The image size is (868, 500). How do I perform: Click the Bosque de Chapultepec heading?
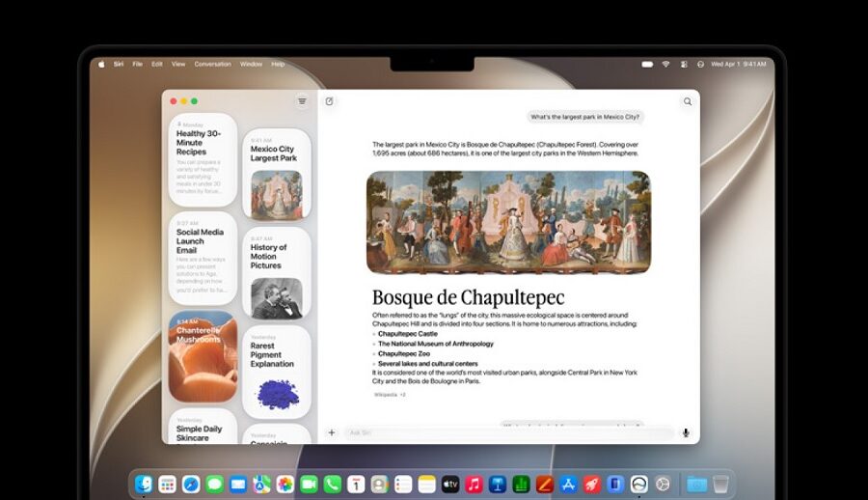click(x=469, y=297)
